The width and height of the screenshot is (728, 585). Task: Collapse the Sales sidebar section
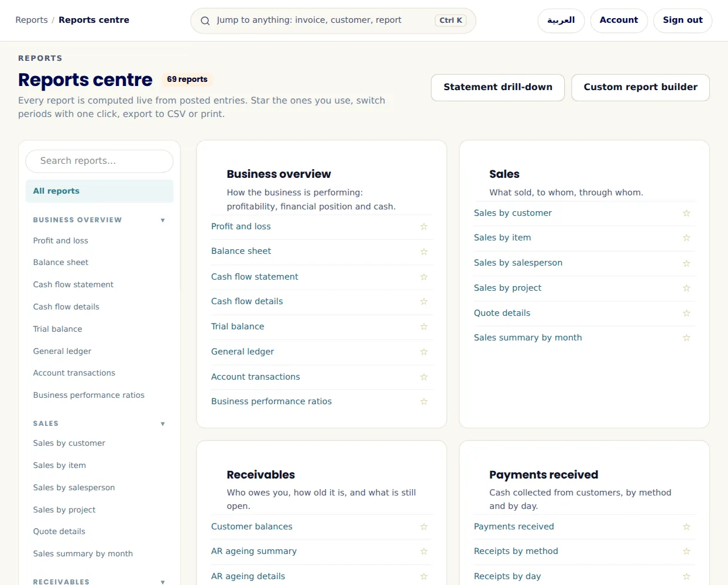[x=163, y=424]
